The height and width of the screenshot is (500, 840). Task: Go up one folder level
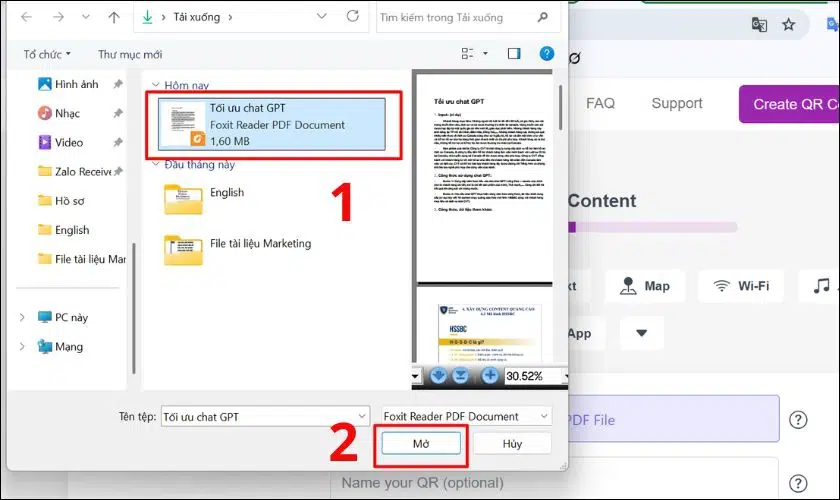[114, 17]
